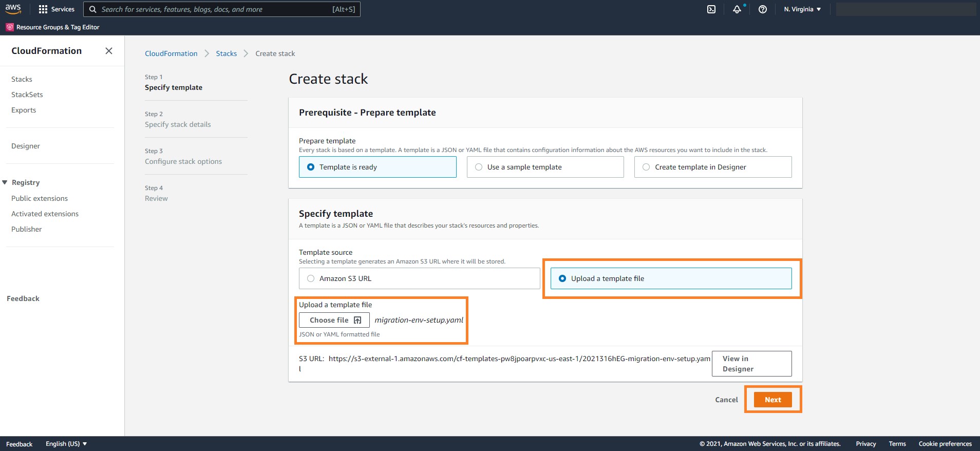Image resolution: width=980 pixels, height=451 pixels.
Task: Click the Resource Groups & Tag Editor icon
Action: pos(10,27)
